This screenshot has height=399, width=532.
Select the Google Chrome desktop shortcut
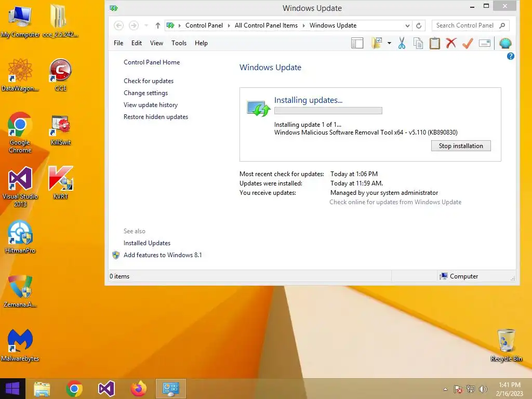click(20, 132)
